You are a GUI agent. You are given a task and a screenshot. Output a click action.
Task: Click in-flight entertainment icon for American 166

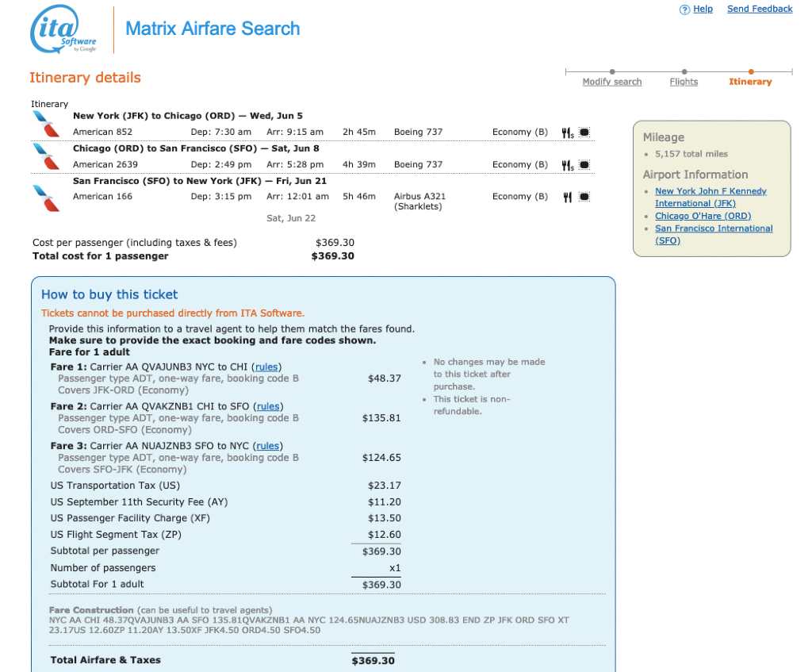pyautogui.click(x=584, y=197)
